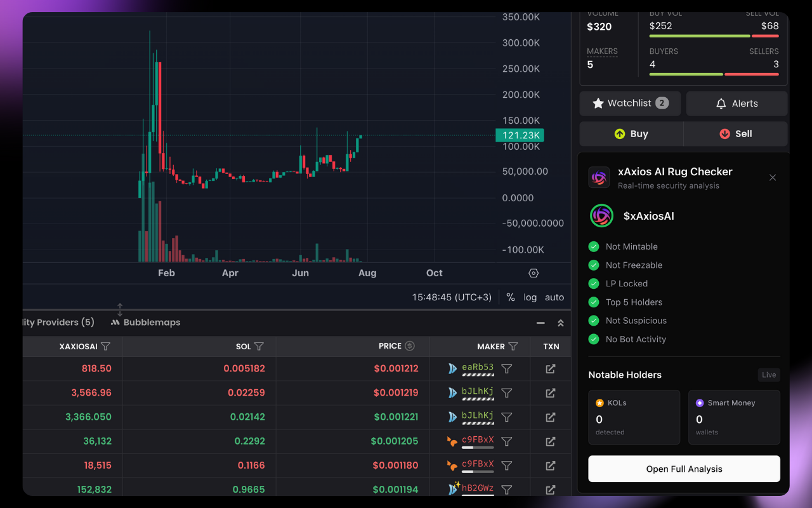Image resolution: width=812 pixels, height=508 pixels.
Task: Click the Not Mintable check item
Action: click(x=624, y=247)
